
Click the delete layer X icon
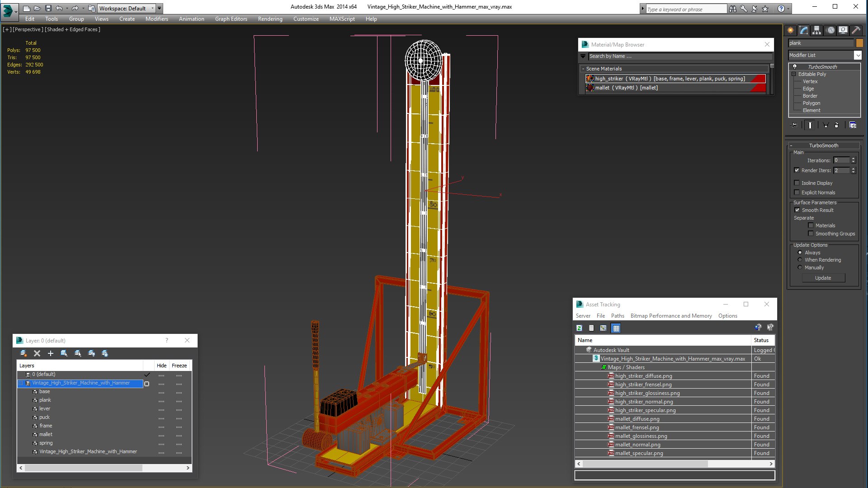37,353
